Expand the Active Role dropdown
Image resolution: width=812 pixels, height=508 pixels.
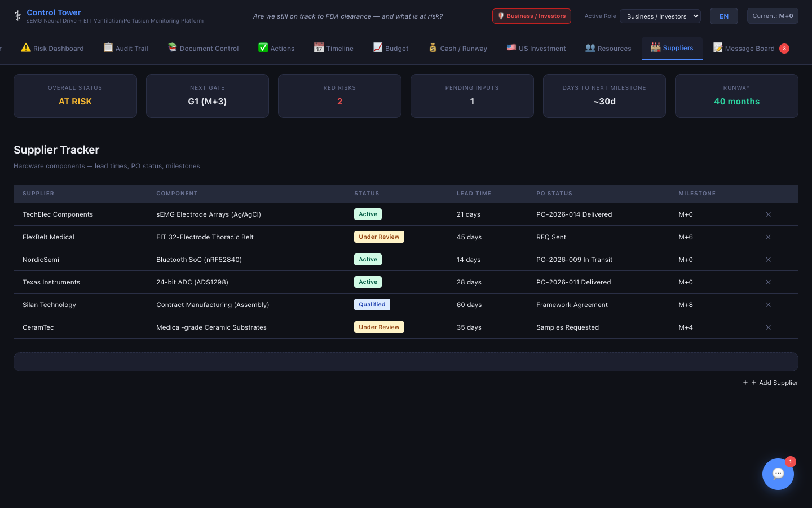coord(660,16)
